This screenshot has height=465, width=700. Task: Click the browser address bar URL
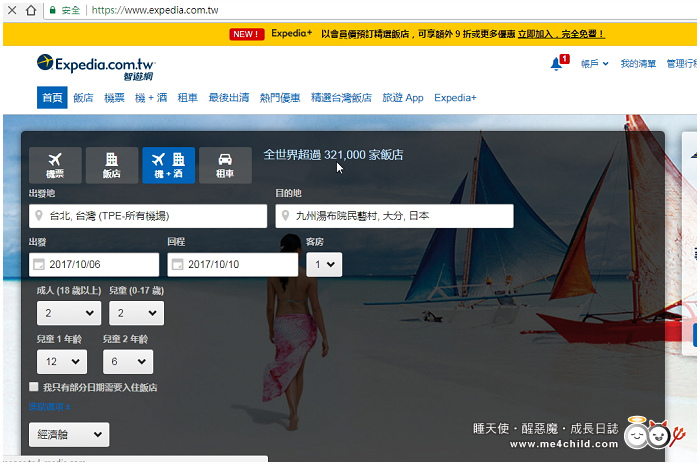[155, 10]
